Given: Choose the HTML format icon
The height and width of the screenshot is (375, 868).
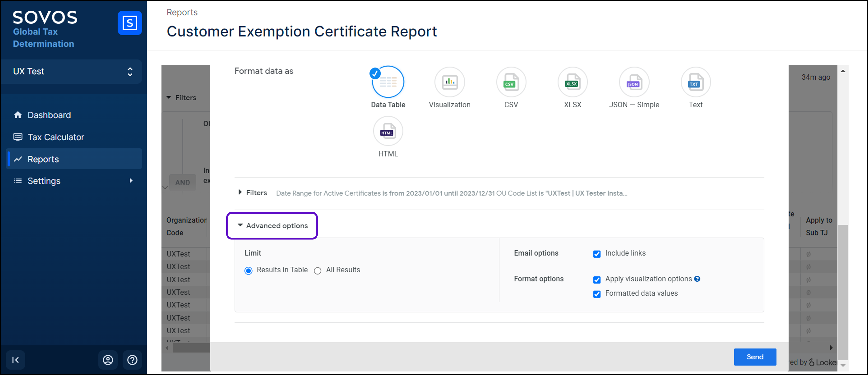Looking at the screenshot, I should point(388,131).
